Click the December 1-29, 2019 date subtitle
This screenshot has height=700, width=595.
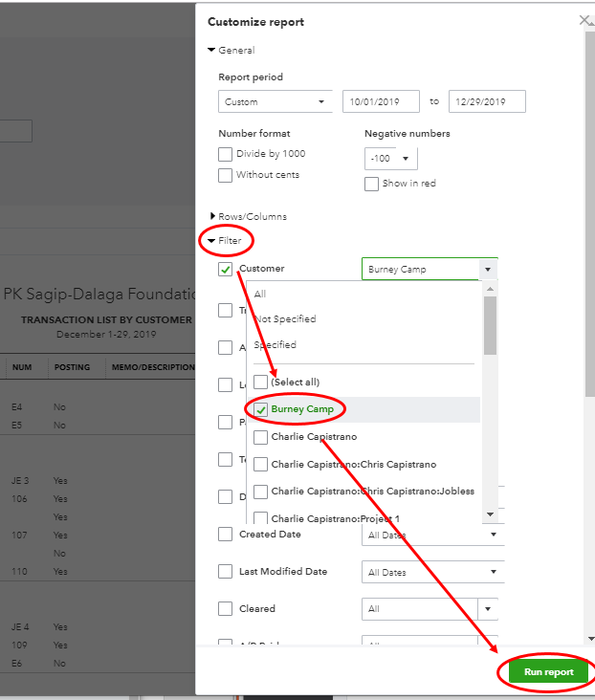tap(106, 335)
